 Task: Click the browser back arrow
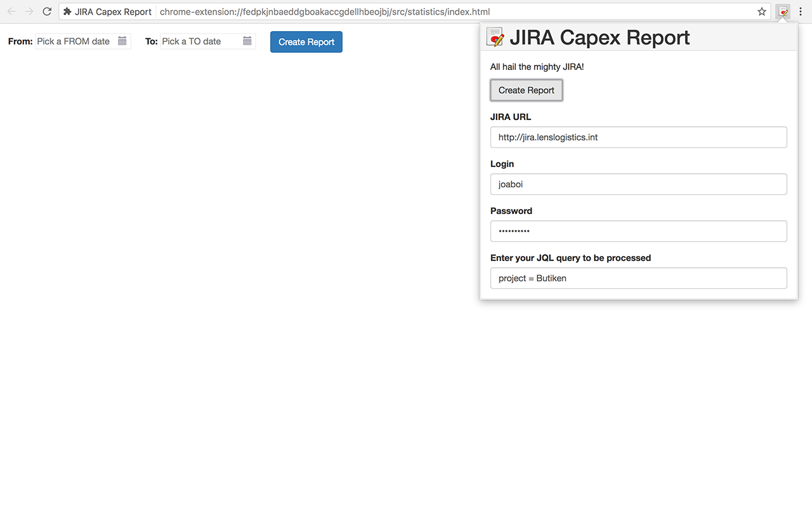tap(11, 11)
